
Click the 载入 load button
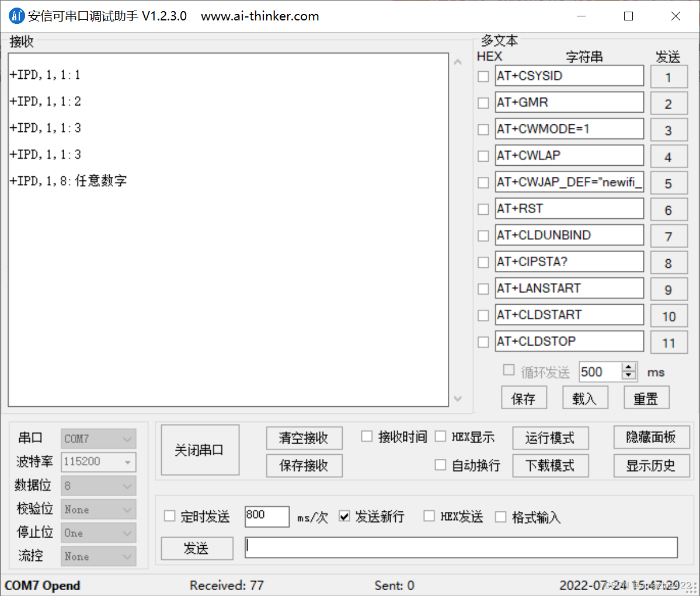click(585, 398)
